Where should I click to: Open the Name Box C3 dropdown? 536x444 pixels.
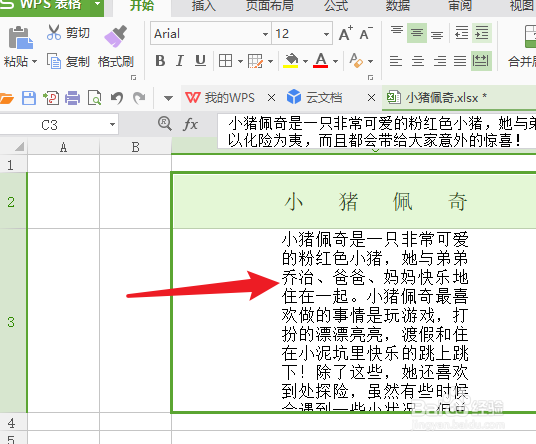[112, 124]
